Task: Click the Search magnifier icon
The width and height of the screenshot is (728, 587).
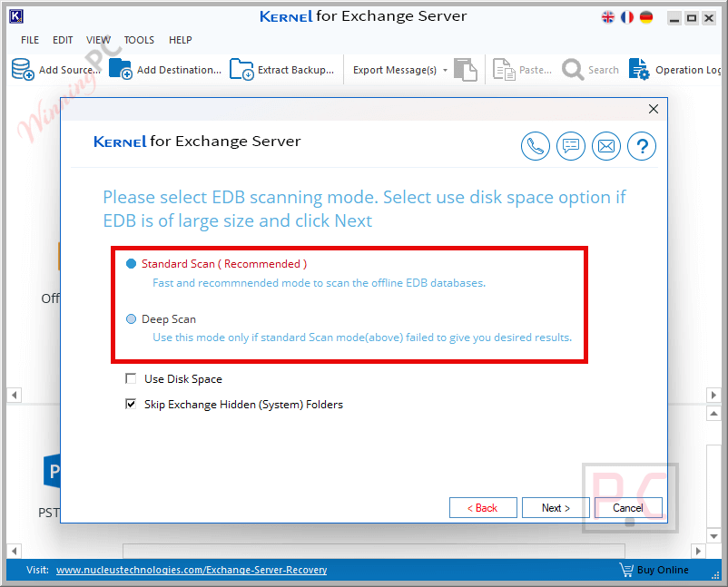Action: tap(573, 70)
